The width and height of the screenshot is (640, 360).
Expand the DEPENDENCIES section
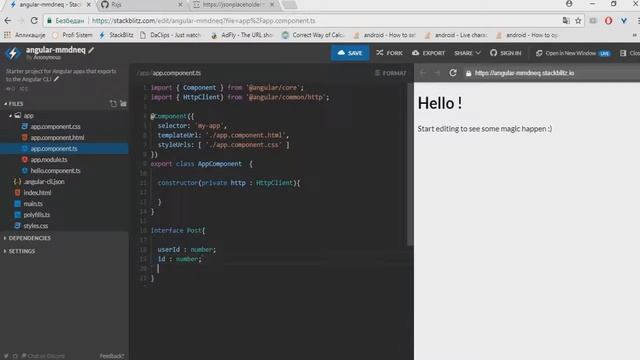tap(27, 238)
